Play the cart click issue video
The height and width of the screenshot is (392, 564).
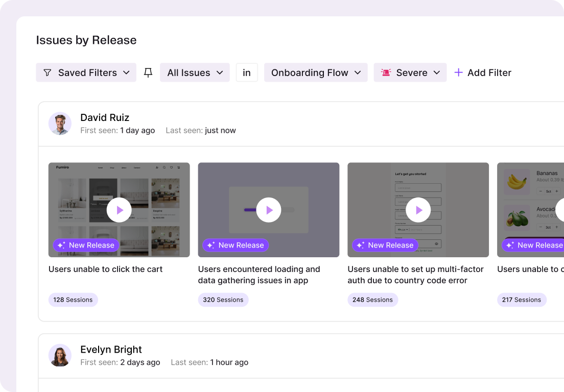click(119, 210)
